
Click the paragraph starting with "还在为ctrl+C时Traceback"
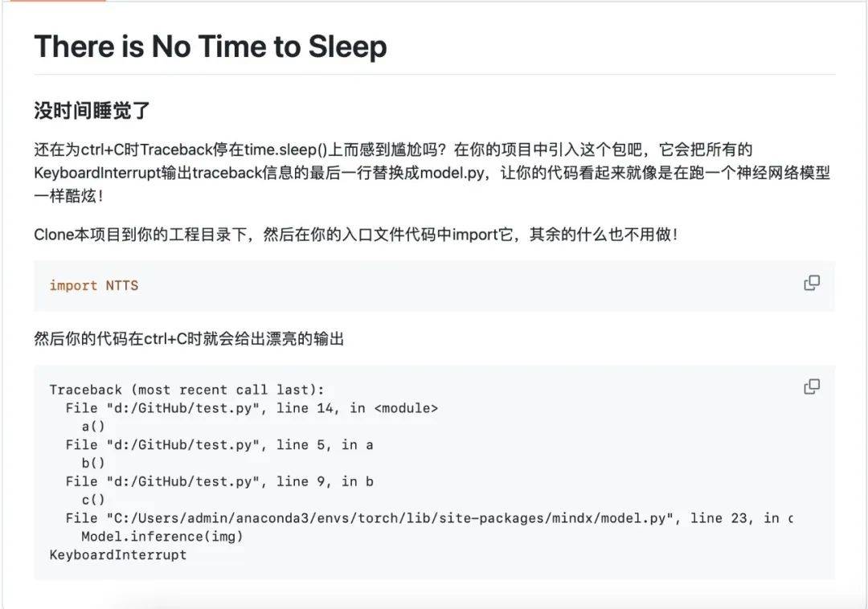432,173
